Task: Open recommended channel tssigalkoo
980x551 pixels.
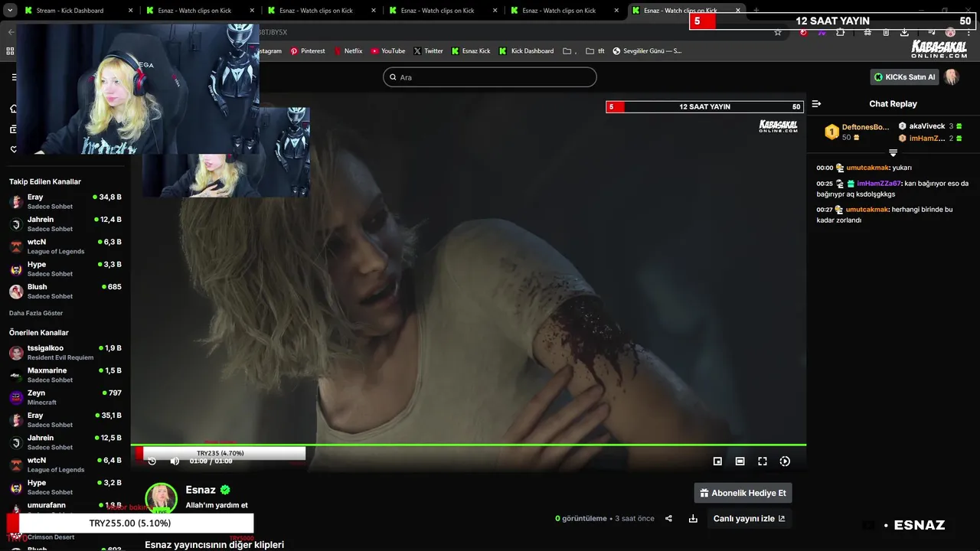Action: pyautogui.click(x=65, y=353)
